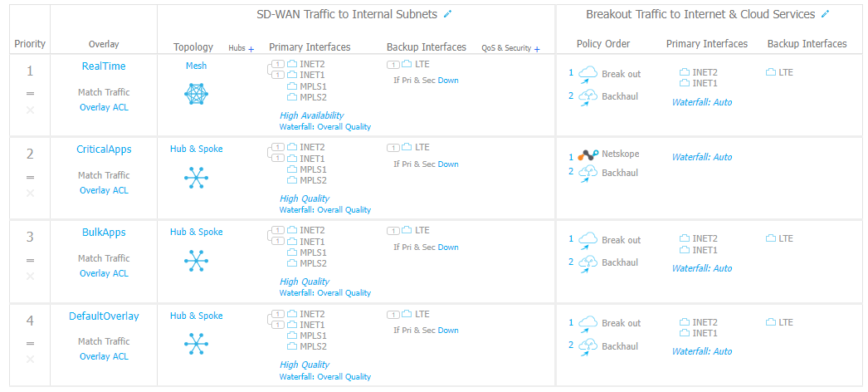The image size is (868, 392).
Task: Click the Backhaul cloud icon for BulkApps
Action: pyautogui.click(x=588, y=262)
